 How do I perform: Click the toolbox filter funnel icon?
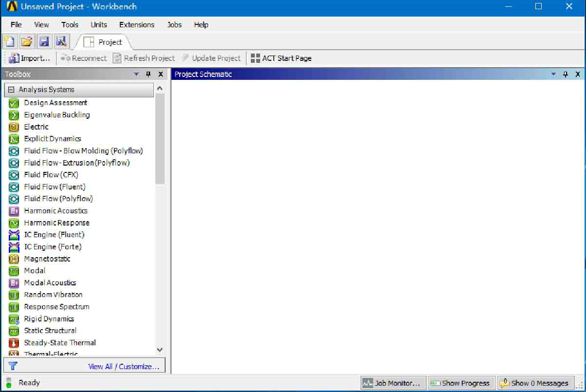coord(13,366)
